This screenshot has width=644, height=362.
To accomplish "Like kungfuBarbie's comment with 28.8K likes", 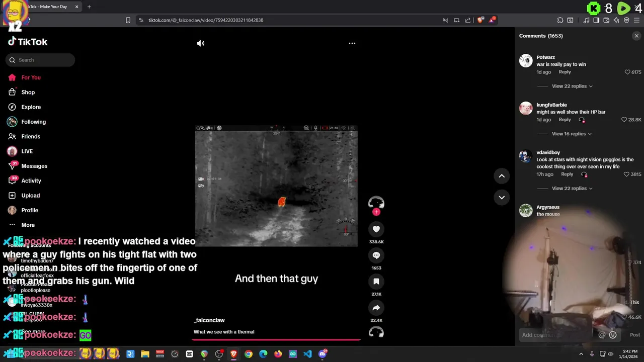I will click(x=624, y=120).
